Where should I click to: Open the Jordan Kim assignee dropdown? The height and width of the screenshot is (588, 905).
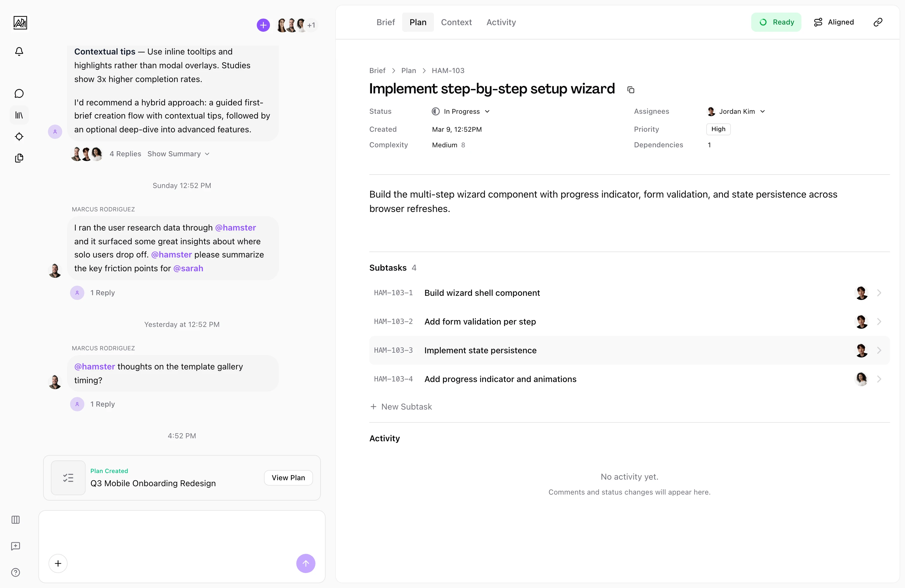point(736,111)
